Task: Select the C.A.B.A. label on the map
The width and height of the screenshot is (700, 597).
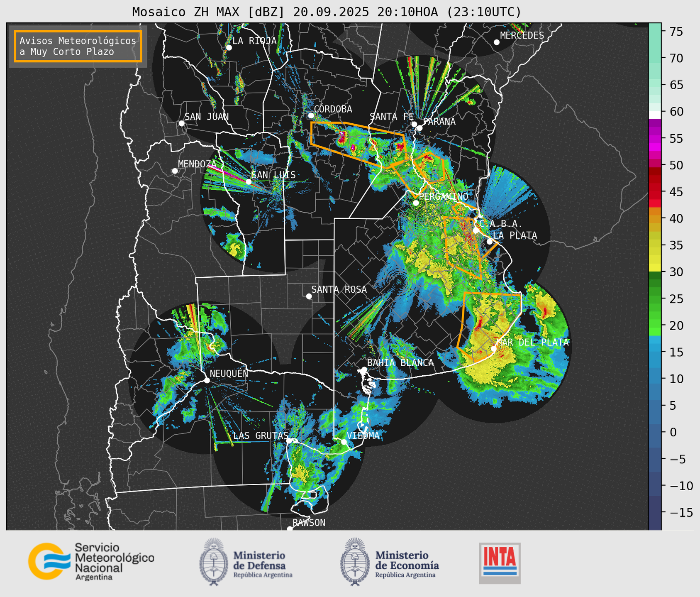Action: pos(500,224)
